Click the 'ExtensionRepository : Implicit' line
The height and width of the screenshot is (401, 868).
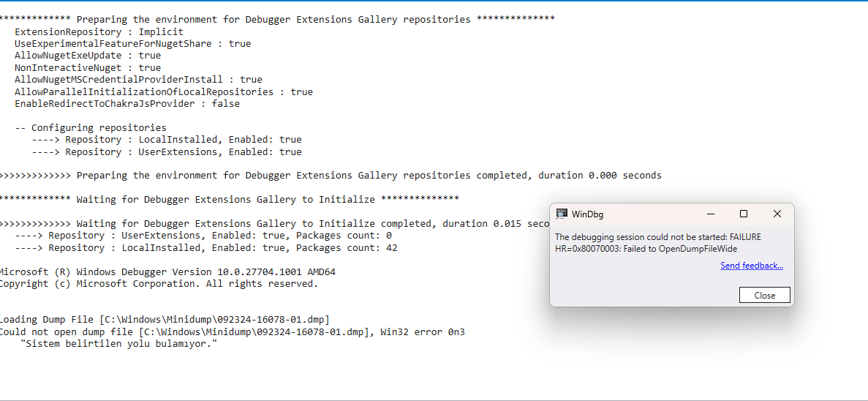coord(99,31)
